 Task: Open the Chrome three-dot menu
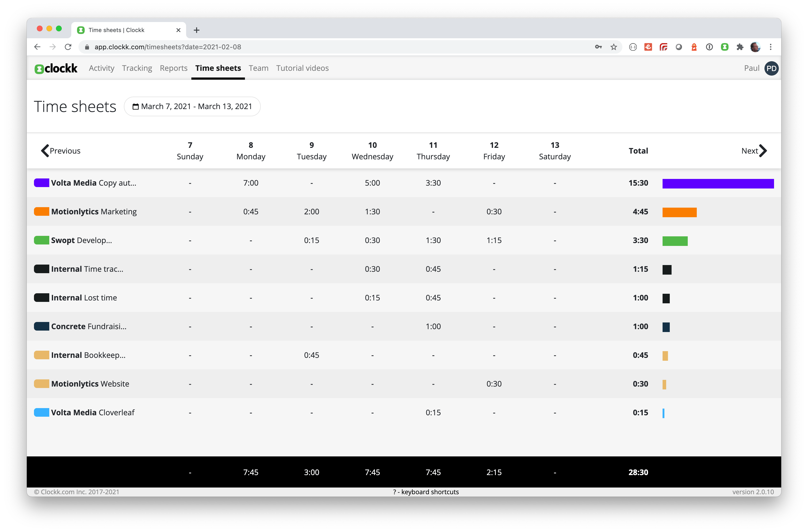click(x=770, y=47)
